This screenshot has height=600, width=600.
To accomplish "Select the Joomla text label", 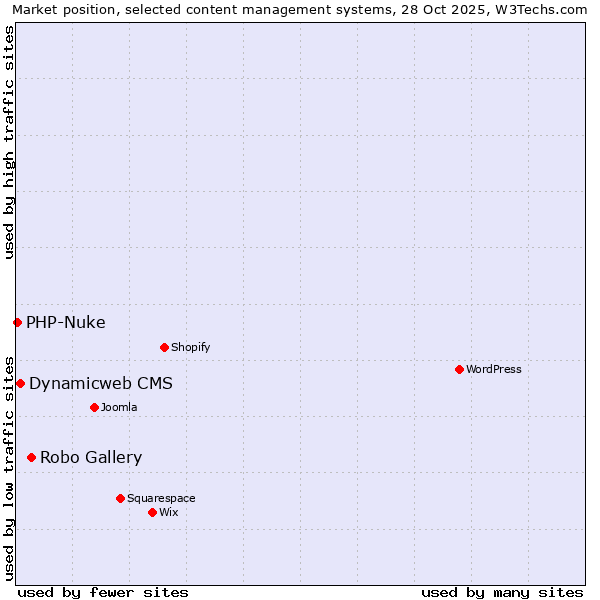I will 119,407.
